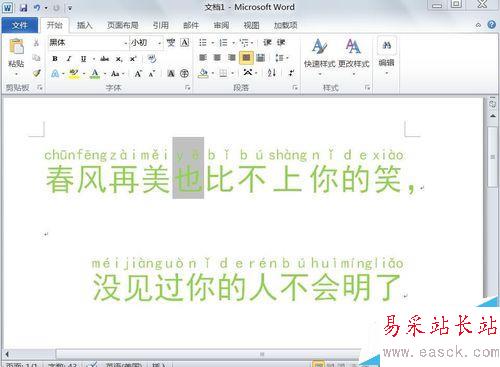
Task: Open Sort (A-Z) dialog
Action: 272,73
